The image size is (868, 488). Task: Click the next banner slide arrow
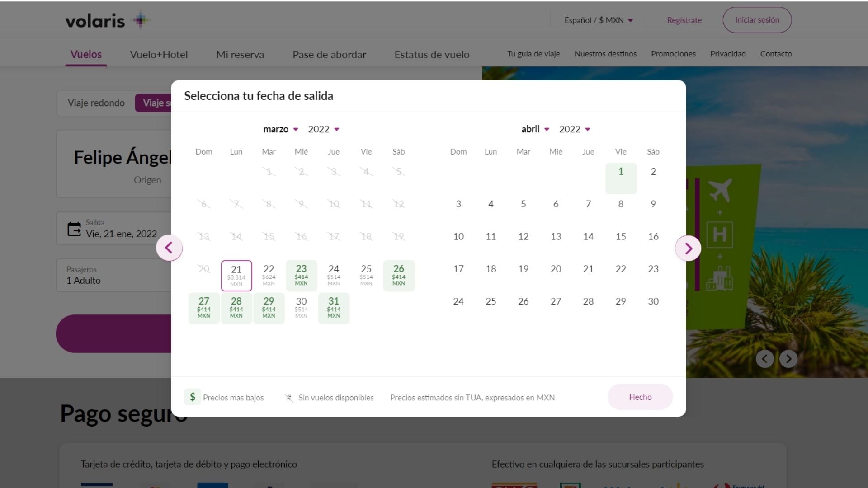(x=788, y=359)
